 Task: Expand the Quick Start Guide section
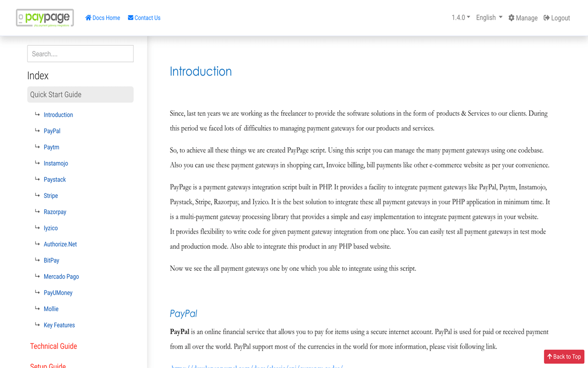click(55, 94)
